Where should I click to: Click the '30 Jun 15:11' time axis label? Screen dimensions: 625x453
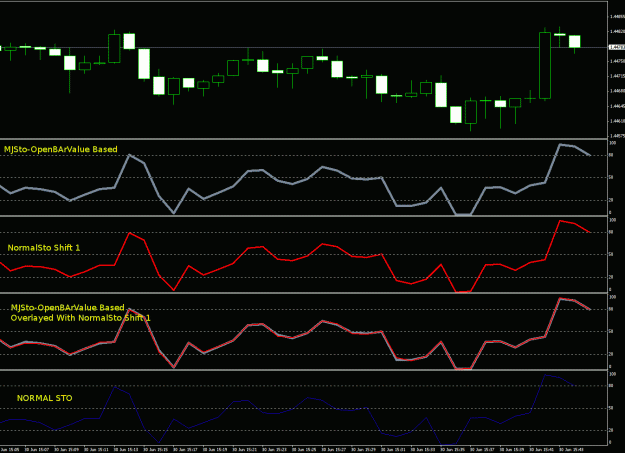(96, 449)
